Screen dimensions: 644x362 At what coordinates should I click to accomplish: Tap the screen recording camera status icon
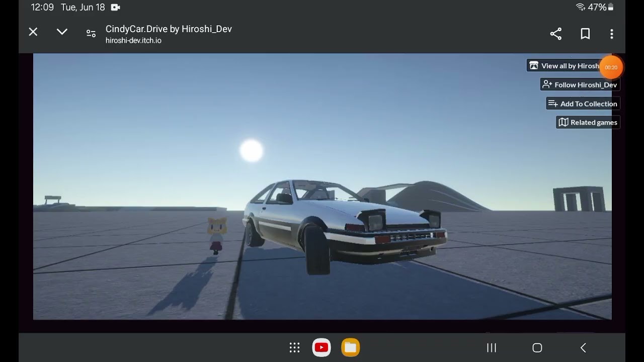coord(115,7)
